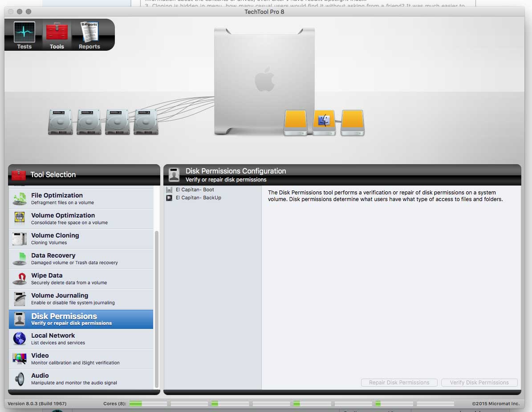Click the El Capitan- Boot volume icon
The image size is (532, 412).
point(169,190)
